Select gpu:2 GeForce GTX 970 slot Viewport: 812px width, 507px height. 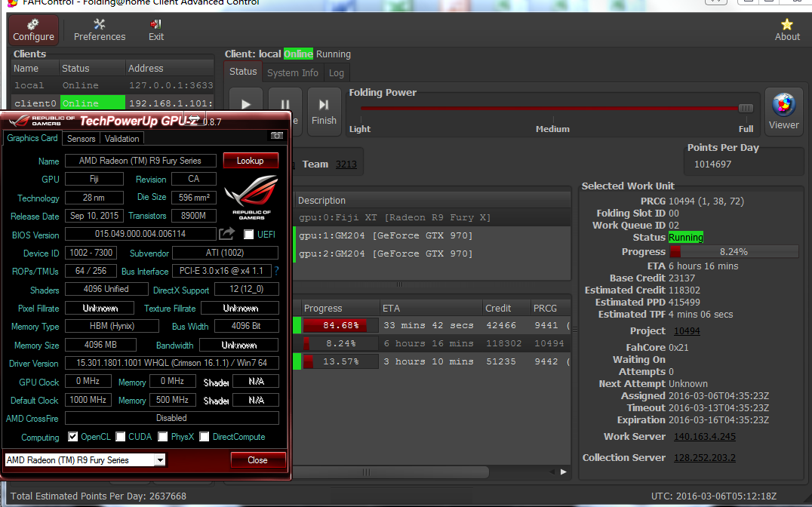pyautogui.click(x=432, y=253)
